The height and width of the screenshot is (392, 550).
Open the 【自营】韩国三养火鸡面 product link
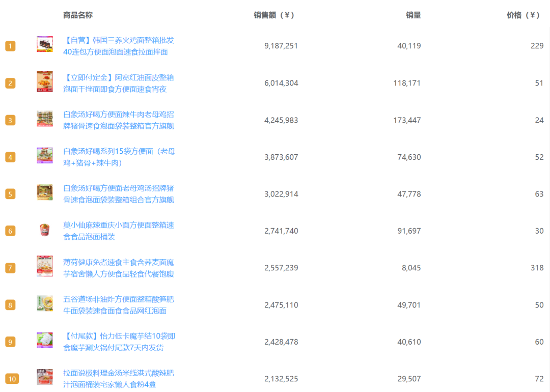click(118, 46)
